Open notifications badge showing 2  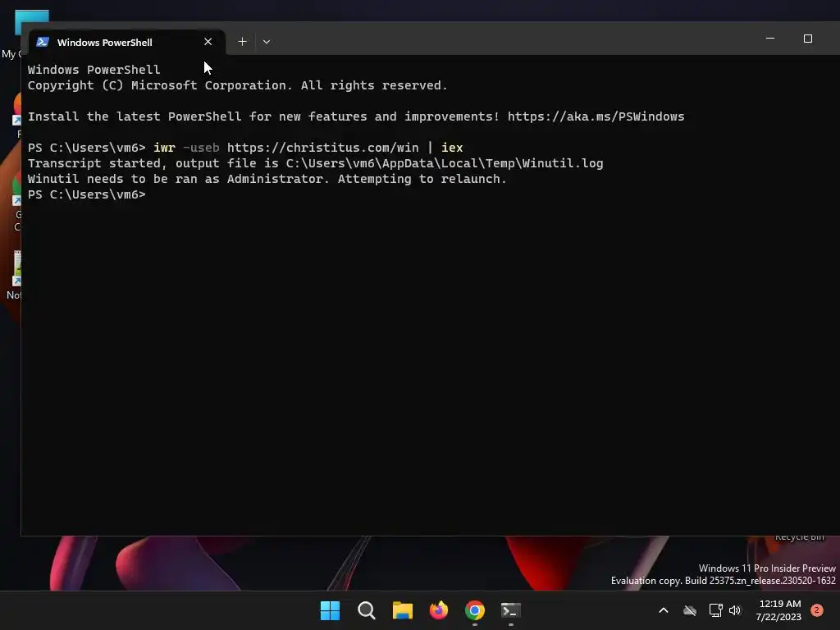pyautogui.click(x=817, y=610)
